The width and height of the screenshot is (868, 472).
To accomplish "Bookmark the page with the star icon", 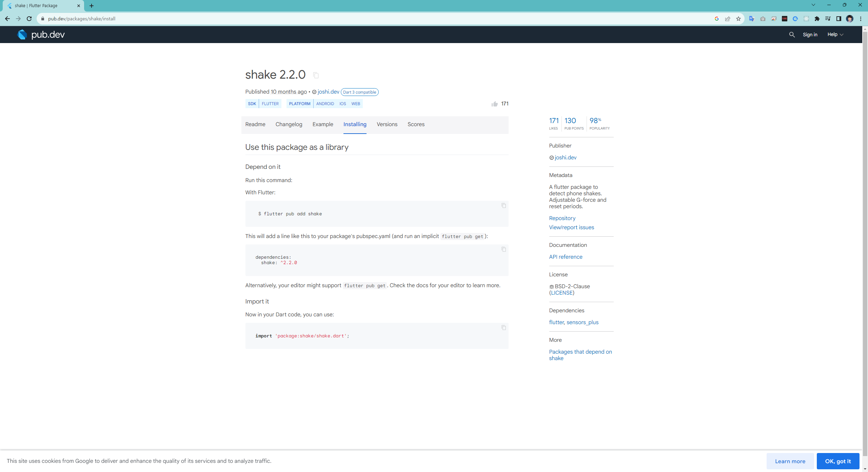I will pyautogui.click(x=738, y=19).
